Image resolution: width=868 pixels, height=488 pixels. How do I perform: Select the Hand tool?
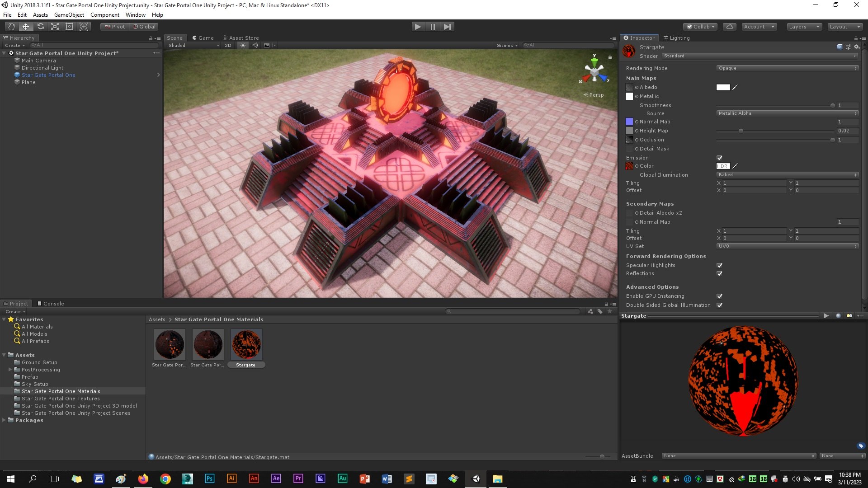[11, 27]
